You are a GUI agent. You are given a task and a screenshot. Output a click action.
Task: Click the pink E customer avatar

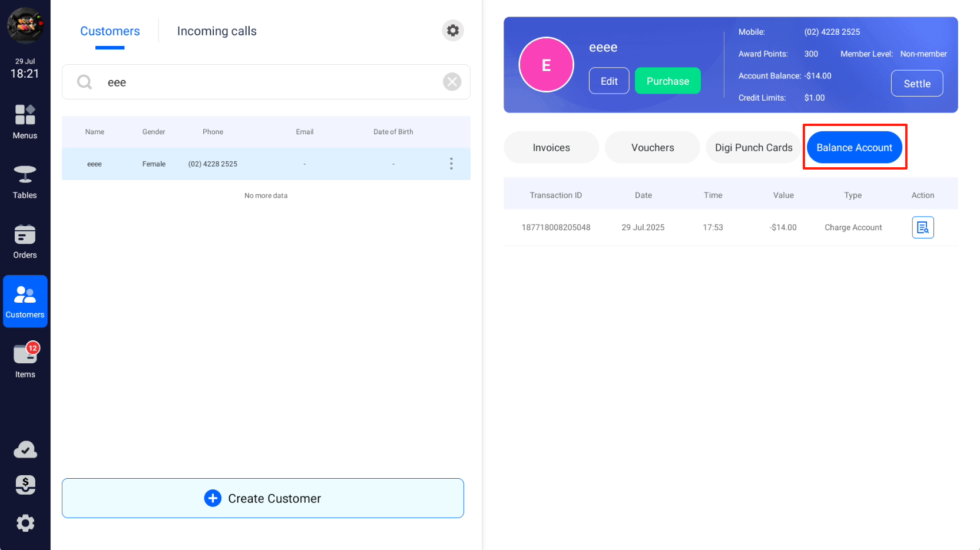click(546, 65)
